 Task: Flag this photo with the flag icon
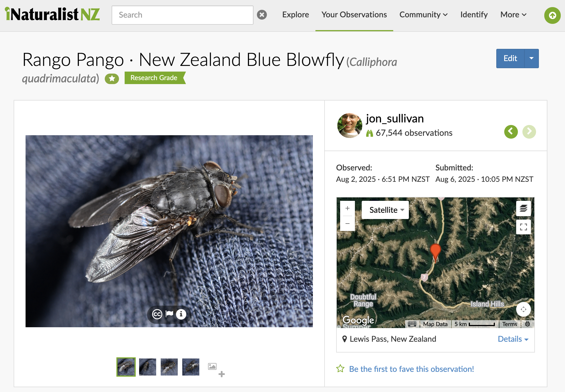click(169, 314)
